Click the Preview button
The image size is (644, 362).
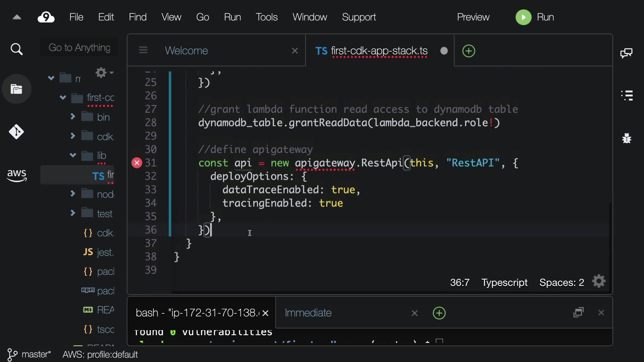(x=473, y=17)
